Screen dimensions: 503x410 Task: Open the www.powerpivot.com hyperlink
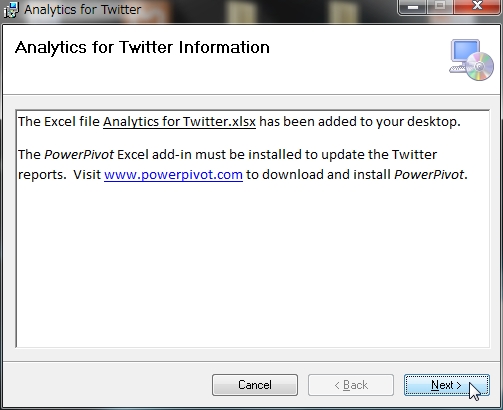(173, 174)
